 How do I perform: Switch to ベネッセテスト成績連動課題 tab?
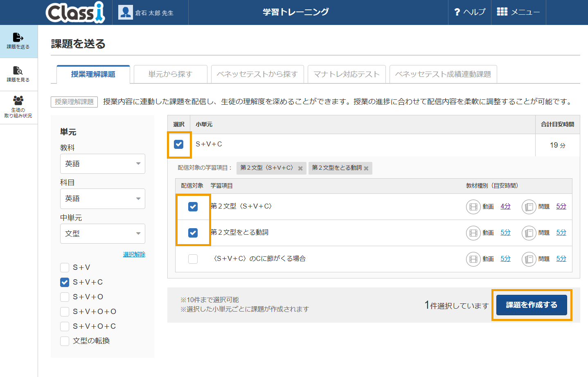pos(443,74)
